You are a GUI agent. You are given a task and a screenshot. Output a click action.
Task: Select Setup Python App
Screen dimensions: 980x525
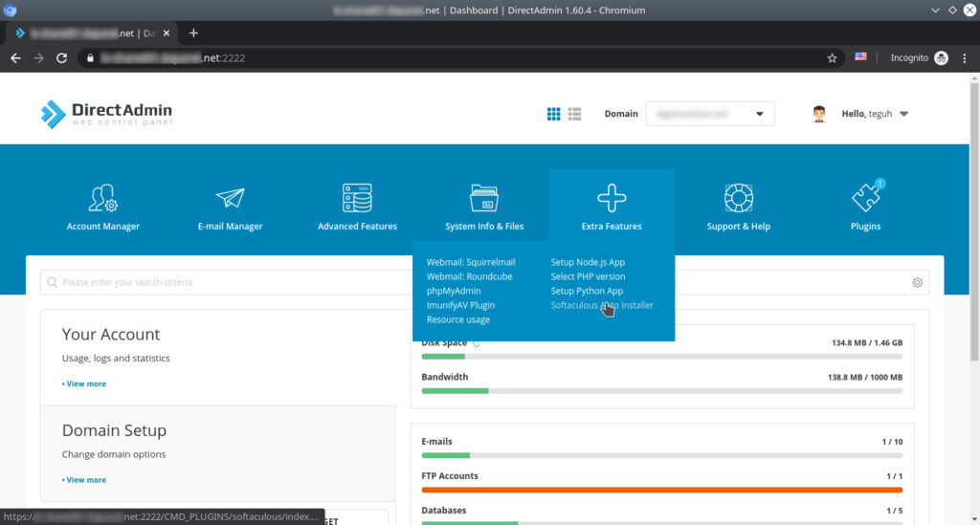click(587, 291)
